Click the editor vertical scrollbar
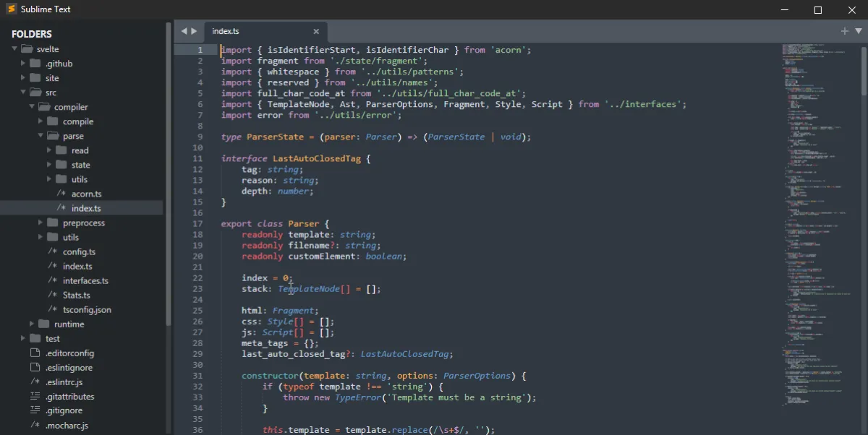Image resolution: width=868 pixels, height=435 pixels. coord(864,69)
